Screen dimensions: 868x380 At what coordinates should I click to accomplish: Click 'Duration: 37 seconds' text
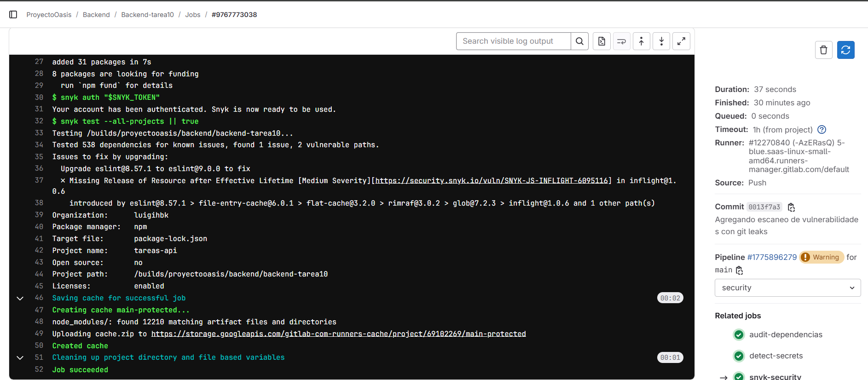755,89
